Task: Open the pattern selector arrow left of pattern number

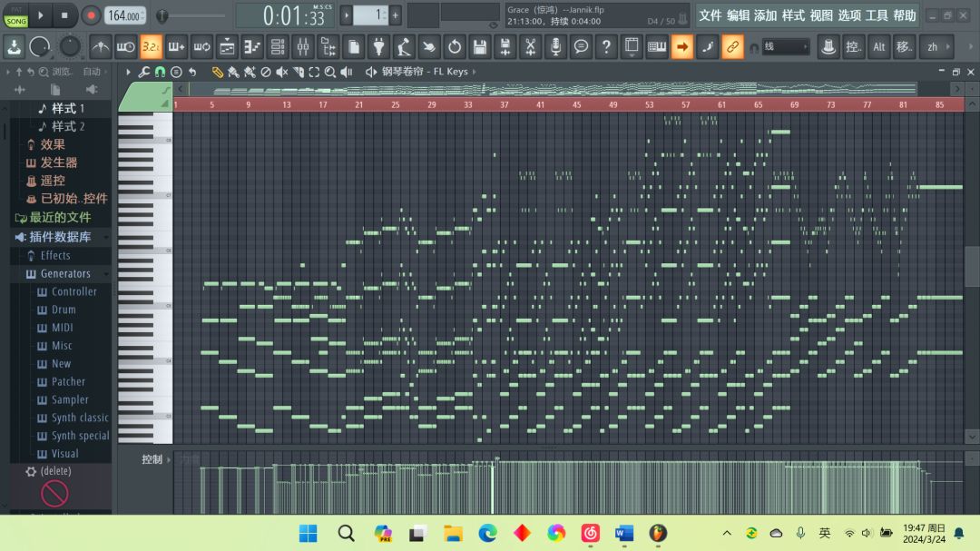Action: [x=346, y=15]
